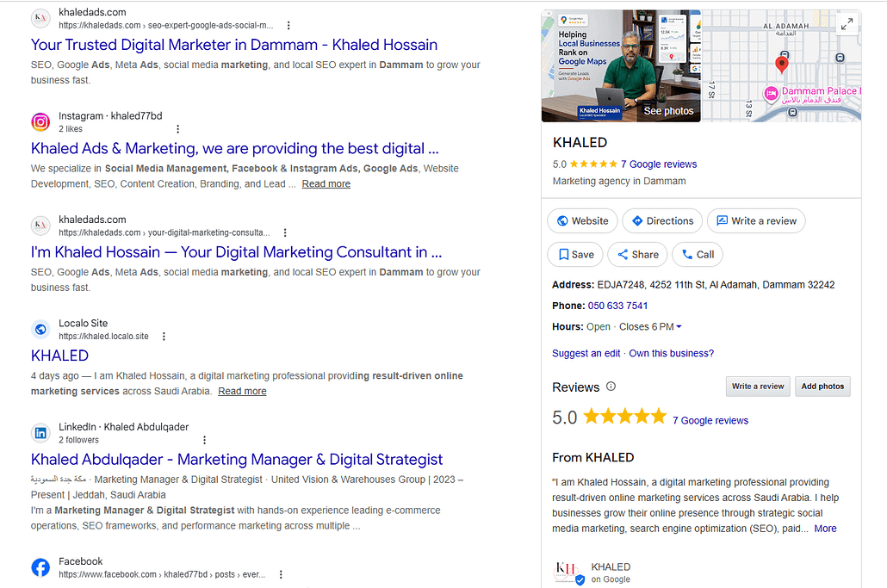This screenshot has width=887, height=588.
Task: Open the options menu next to khaled.localo.site
Action: pos(164,337)
